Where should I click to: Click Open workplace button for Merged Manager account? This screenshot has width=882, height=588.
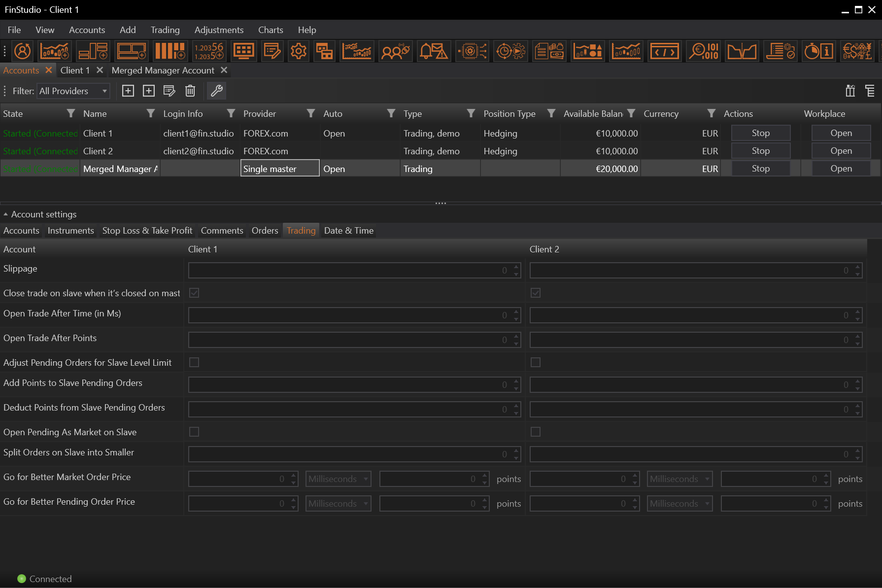[841, 169]
